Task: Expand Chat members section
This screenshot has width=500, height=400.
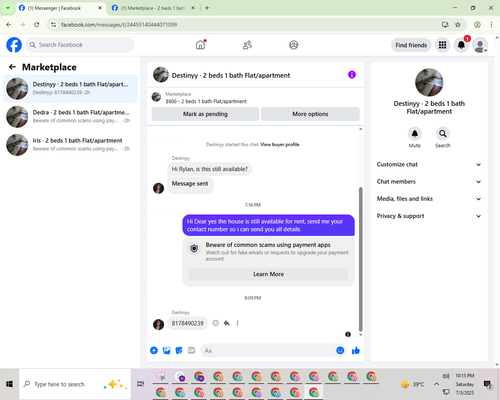Action: point(429,182)
